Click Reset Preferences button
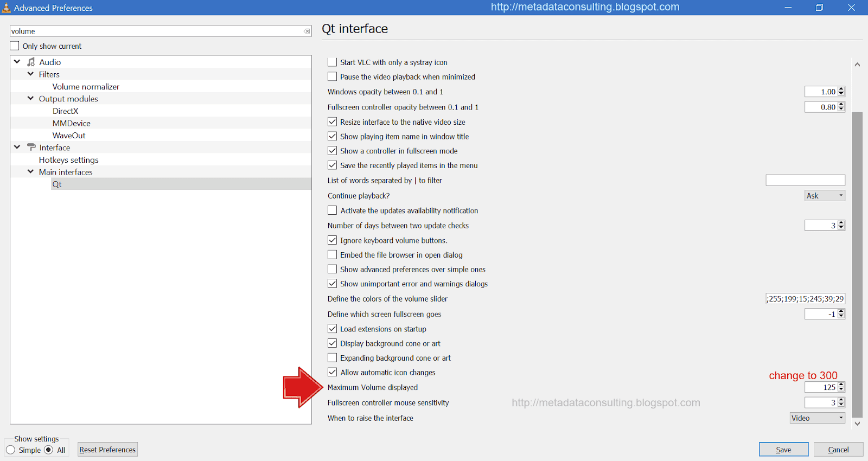Image resolution: width=868 pixels, height=461 pixels. tap(107, 450)
